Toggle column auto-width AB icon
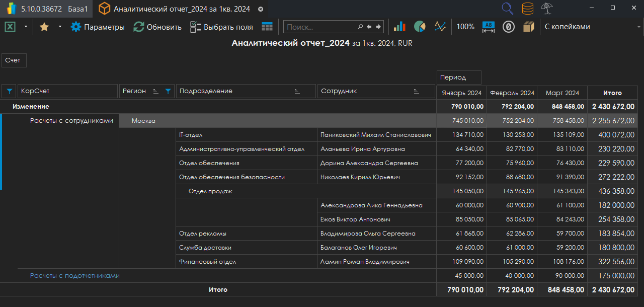The height and width of the screenshot is (307, 644). pos(488,27)
